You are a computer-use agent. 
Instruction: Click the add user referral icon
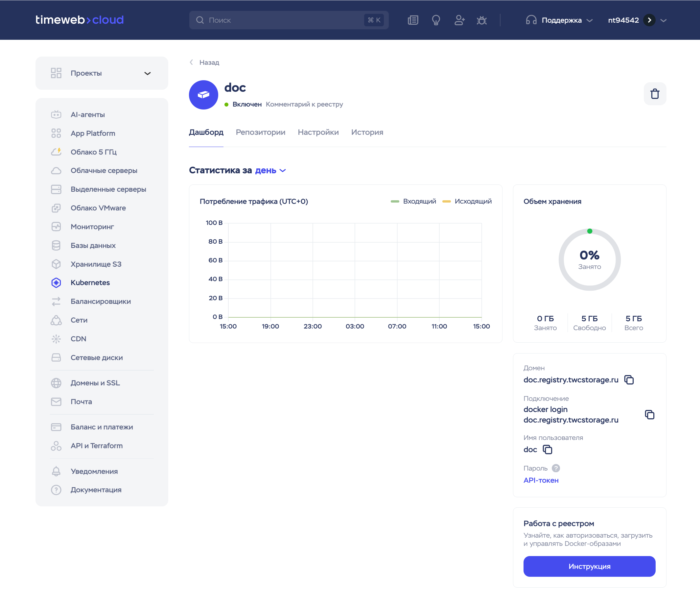point(459,20)
